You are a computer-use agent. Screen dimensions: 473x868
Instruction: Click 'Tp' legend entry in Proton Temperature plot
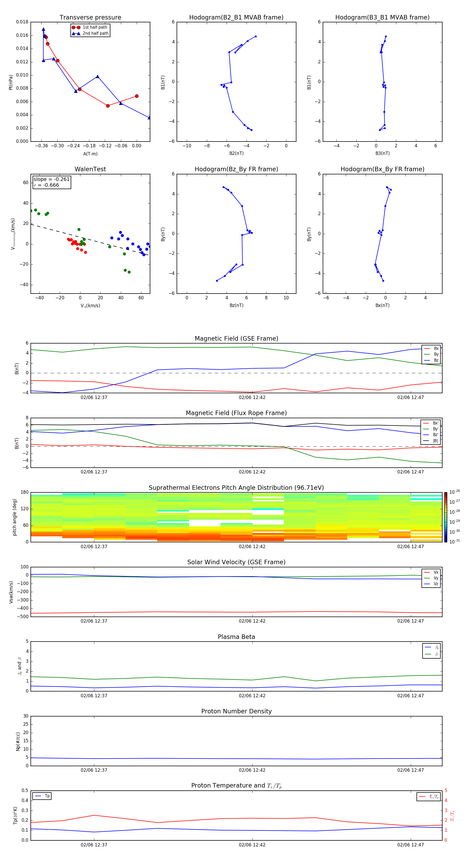(x=42, y=796)
